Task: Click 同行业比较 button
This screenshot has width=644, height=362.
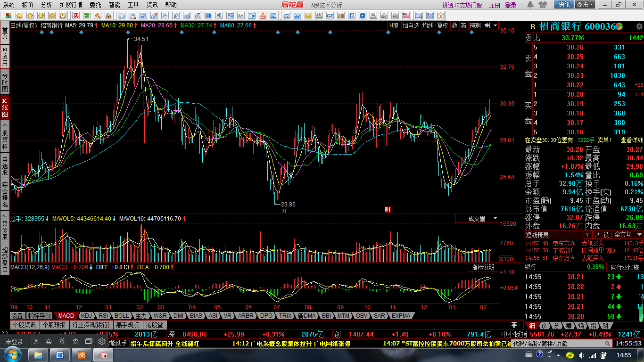Action: (x=625, y=267)
